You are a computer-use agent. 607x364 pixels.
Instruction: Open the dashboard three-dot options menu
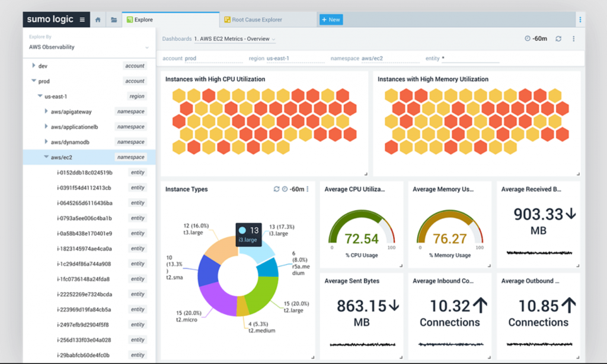tap(573, 39)
